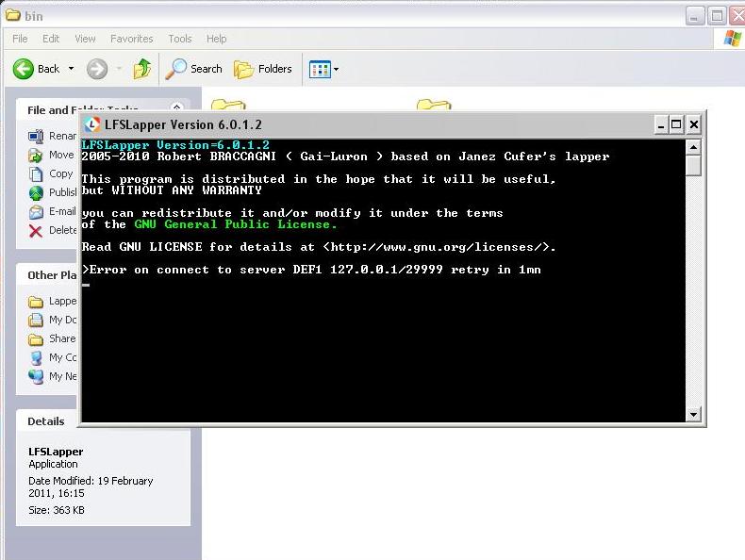Click the Copy this file icon
Screen dimensions: 745x560
36,173
